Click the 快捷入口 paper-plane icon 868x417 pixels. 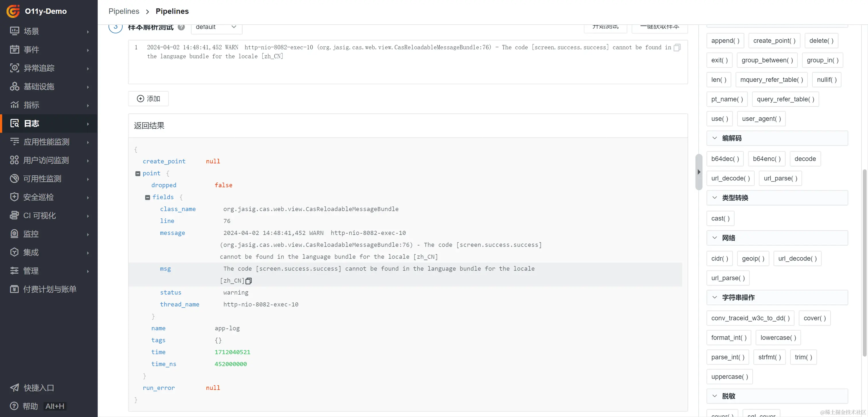(14, 388)
